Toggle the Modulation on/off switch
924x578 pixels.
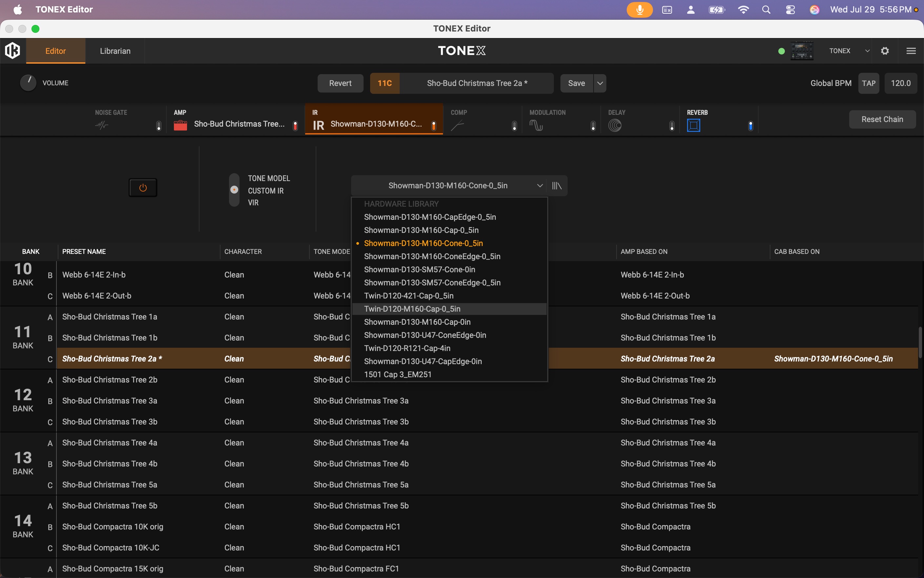click(x=593, y=126)
